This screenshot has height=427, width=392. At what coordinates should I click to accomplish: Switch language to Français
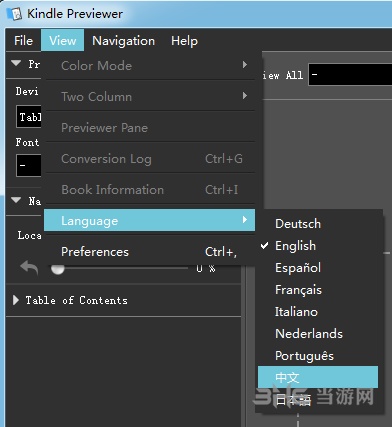[318, 290]
